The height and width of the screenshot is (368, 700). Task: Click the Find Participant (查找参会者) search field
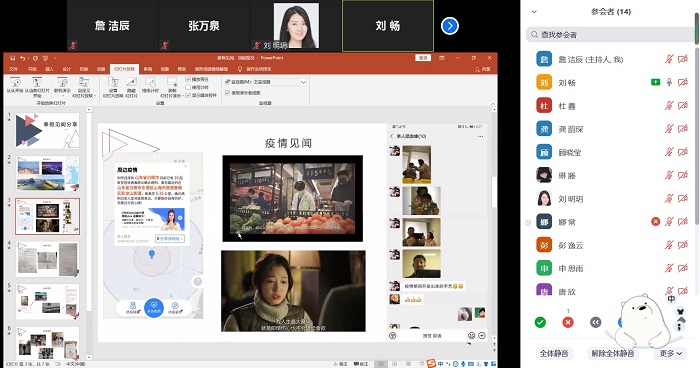point(610,34)
